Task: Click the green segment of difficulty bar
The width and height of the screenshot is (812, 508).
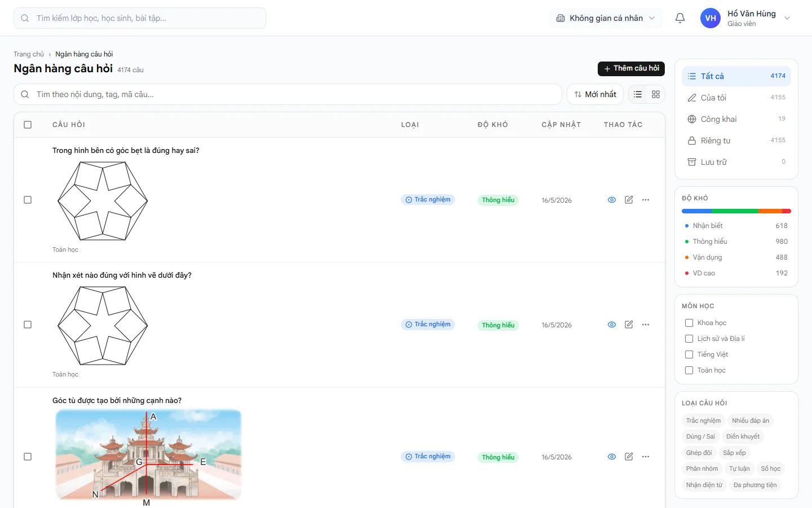Action: point(735,211)
